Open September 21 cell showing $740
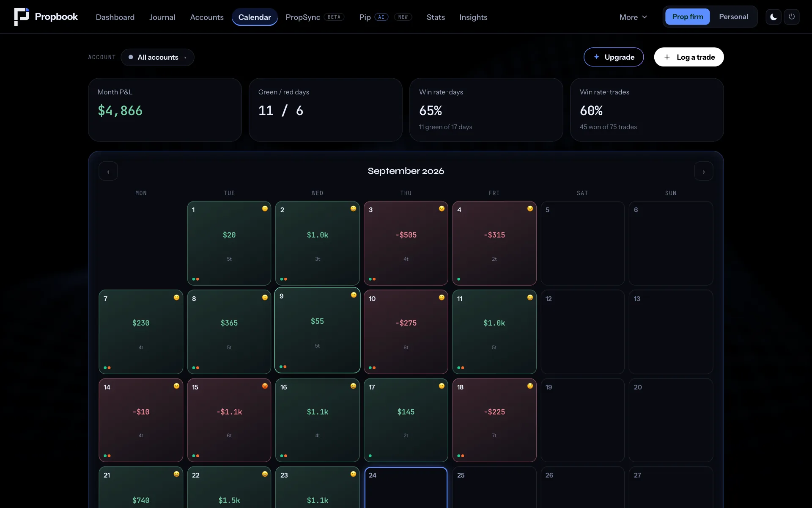 (x=141, y=488)
